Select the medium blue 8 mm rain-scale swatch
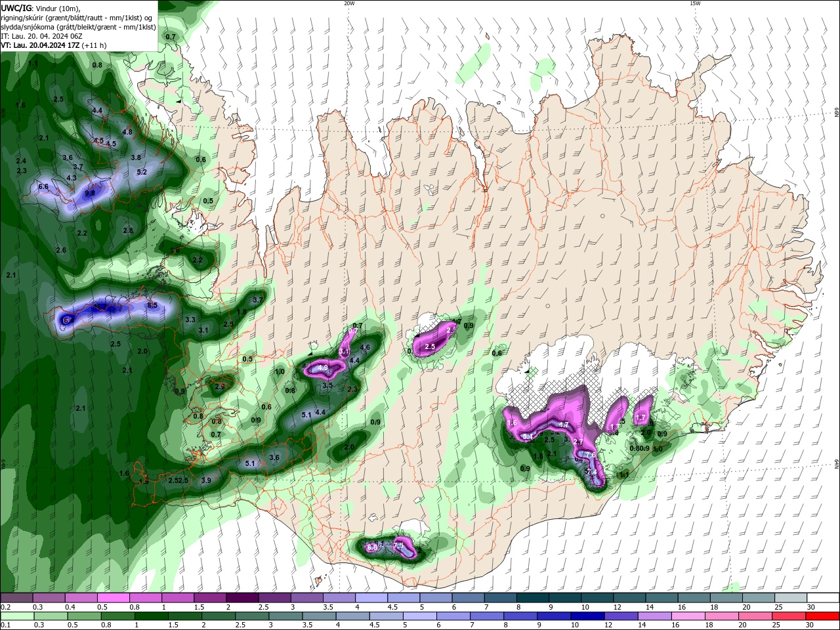Viewport: 840px width, 630px height. point(519,616)
